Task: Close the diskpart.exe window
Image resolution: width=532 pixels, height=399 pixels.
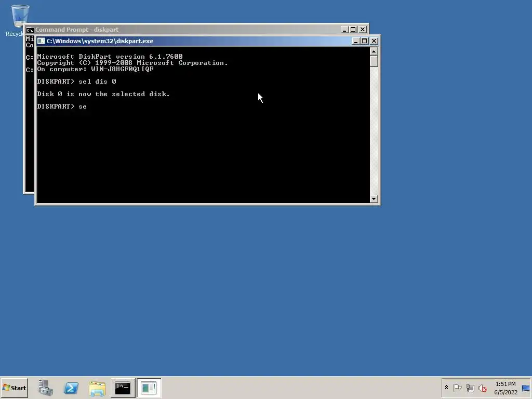Action: (x=374, y=41)
